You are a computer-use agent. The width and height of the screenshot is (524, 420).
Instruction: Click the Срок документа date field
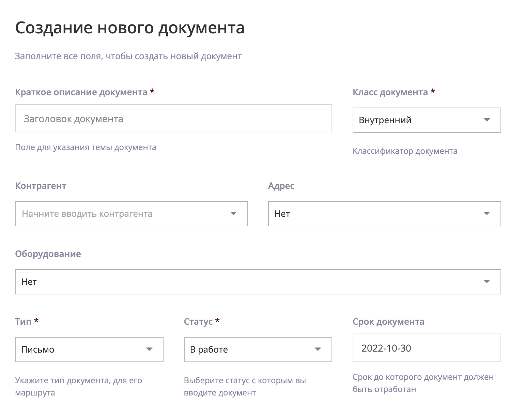[426, 348]
